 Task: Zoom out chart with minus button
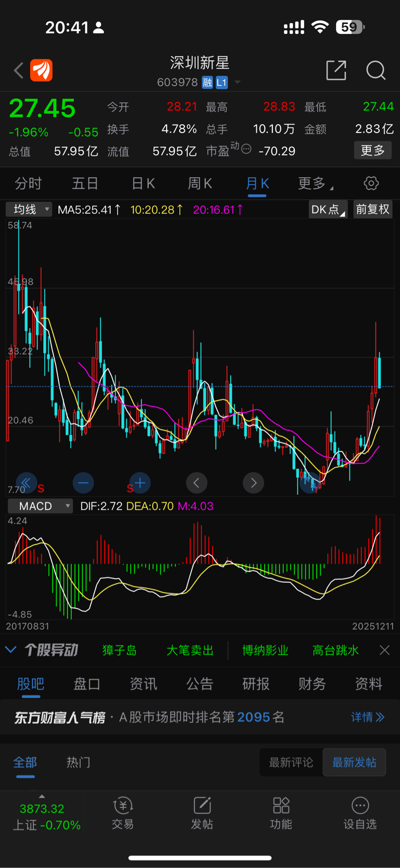(83, 483)
